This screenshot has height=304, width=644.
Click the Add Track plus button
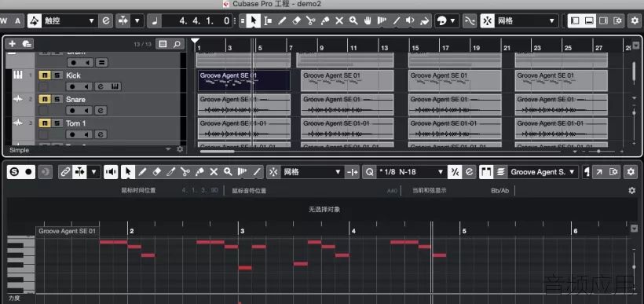(13, 44)
